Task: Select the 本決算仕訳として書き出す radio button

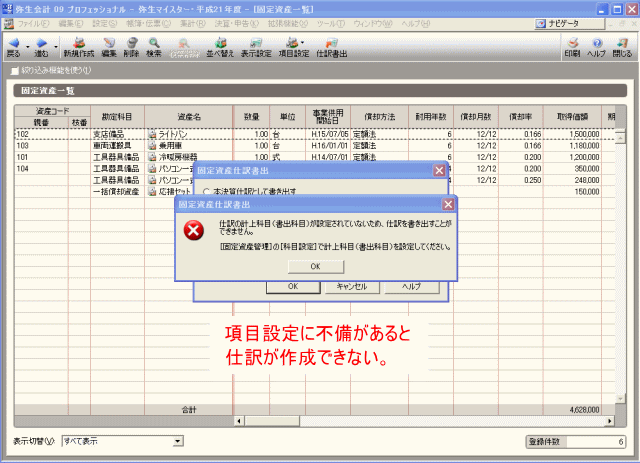Action: click(x=206, y=191)
